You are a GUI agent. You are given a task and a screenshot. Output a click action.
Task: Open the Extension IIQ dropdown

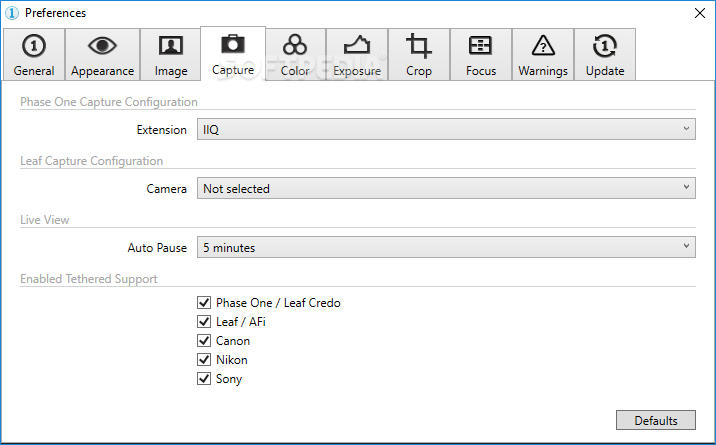tap(446, 129)
